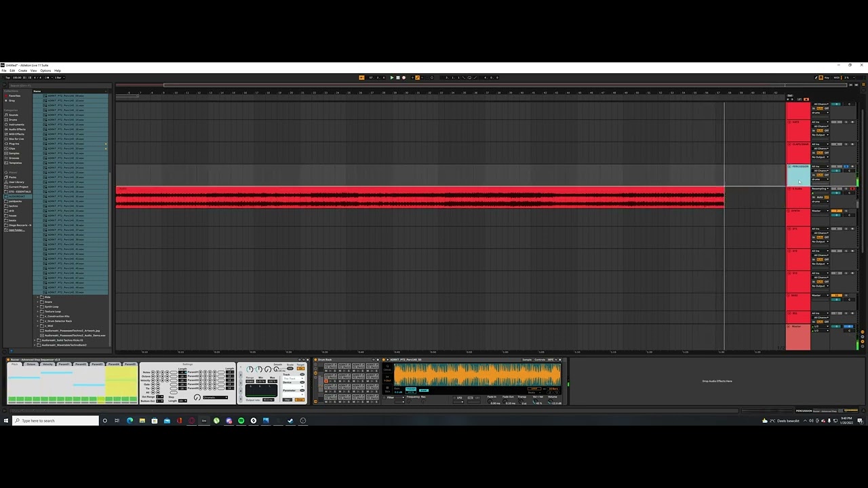This screenshot has height=488, width=868.
Task: Click the Arrangement Record button
Action: click(x=403, y=77)
